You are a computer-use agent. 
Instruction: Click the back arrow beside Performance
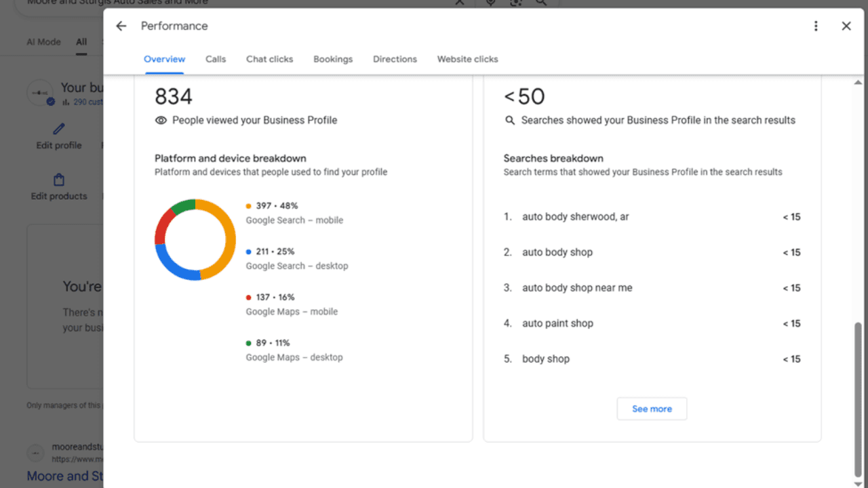[121, 26]
